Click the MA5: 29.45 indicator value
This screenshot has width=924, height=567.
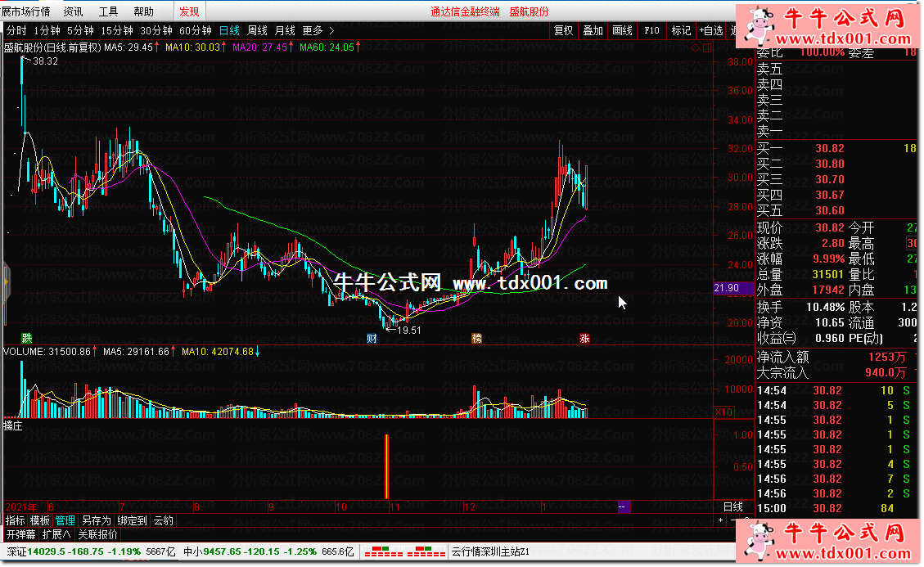click(x=128, y=47)
